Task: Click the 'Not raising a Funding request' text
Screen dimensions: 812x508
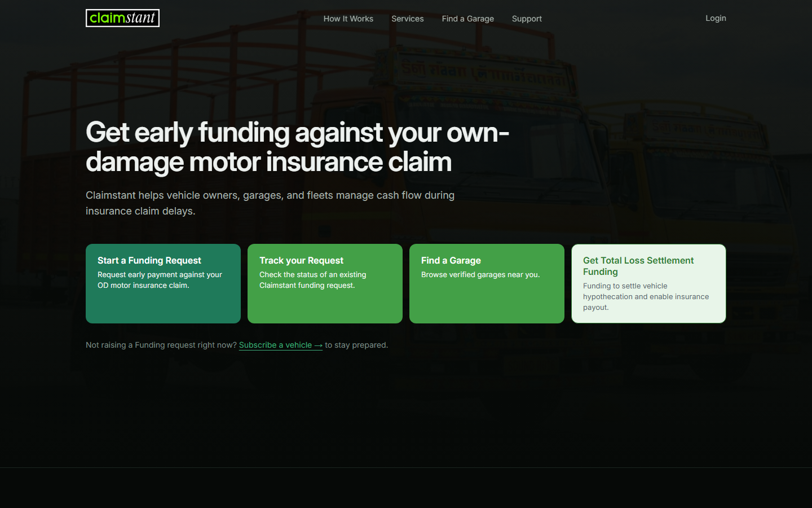Action: click(x=161, y=345)
